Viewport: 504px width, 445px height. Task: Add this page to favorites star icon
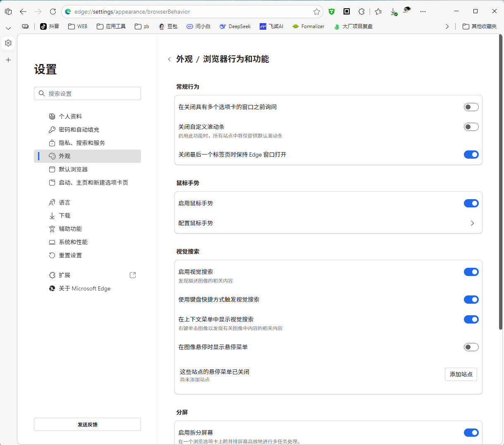coord(317,12)
